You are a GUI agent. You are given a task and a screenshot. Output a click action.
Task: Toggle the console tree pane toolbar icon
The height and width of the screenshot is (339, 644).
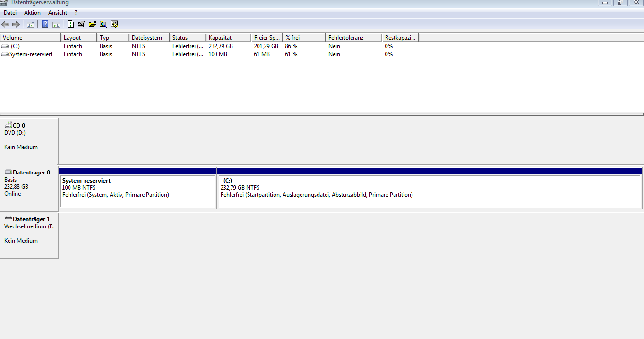(30, 24)
